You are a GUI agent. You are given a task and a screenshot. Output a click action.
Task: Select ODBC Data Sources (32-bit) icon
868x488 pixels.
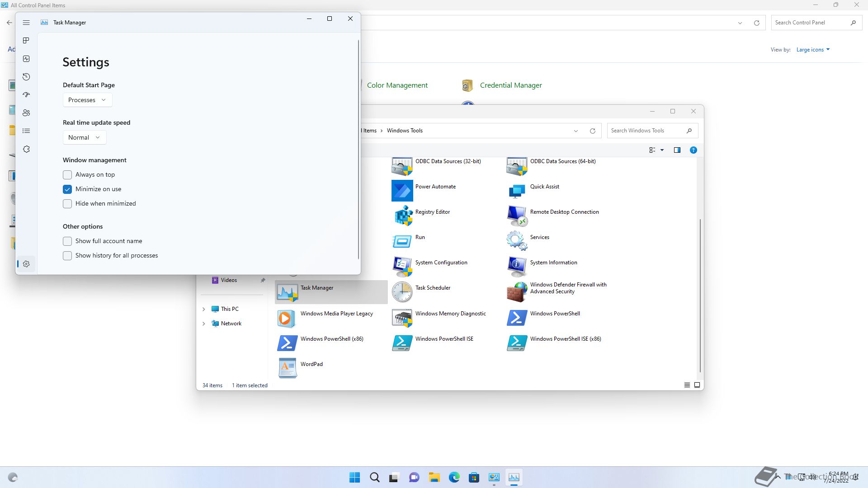pos(402,166)
